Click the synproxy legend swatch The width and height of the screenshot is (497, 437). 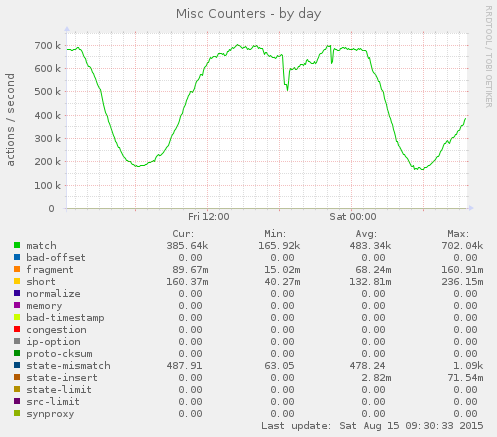click(x=17, y=413)
